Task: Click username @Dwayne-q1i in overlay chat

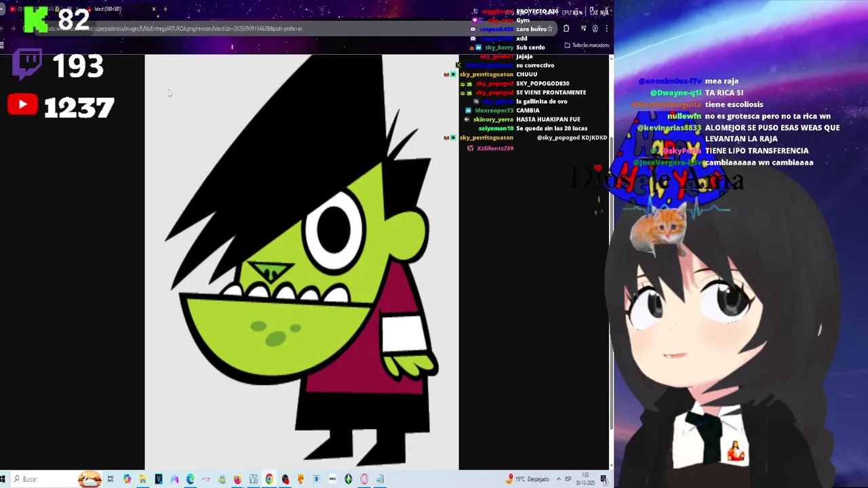Action: click(x=675, y=93)
